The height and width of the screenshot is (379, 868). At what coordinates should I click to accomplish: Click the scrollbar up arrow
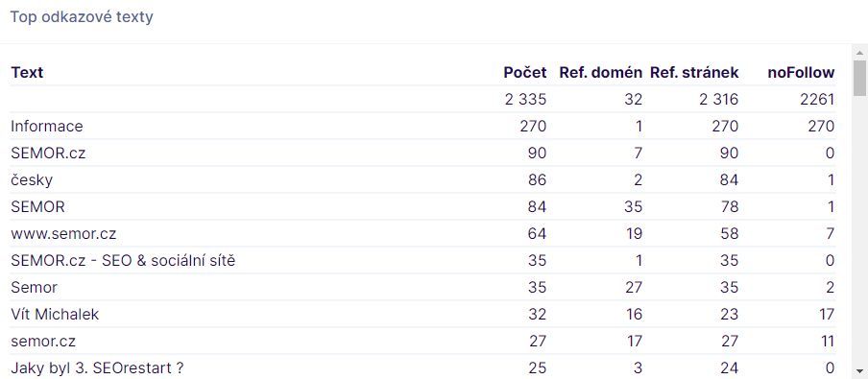tap(859, 53)
